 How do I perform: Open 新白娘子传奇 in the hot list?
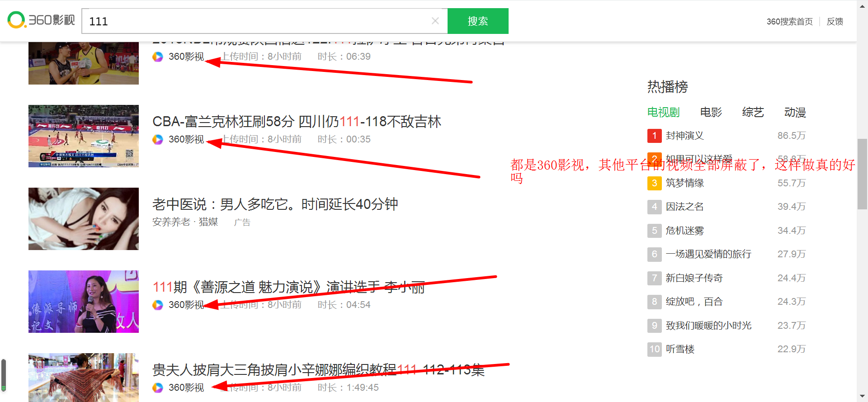point(694,278)
